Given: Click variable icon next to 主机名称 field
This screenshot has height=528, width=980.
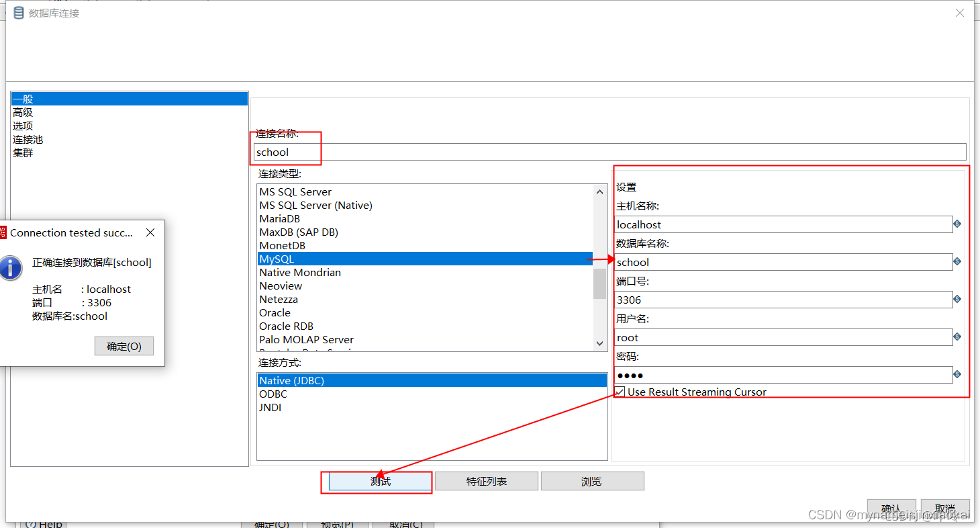Looking at the screenshot, I should (x=957, y=224).
